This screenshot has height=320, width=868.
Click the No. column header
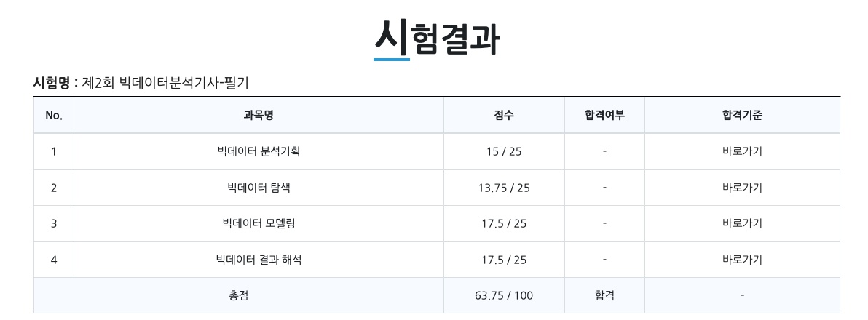pos(54,115)
